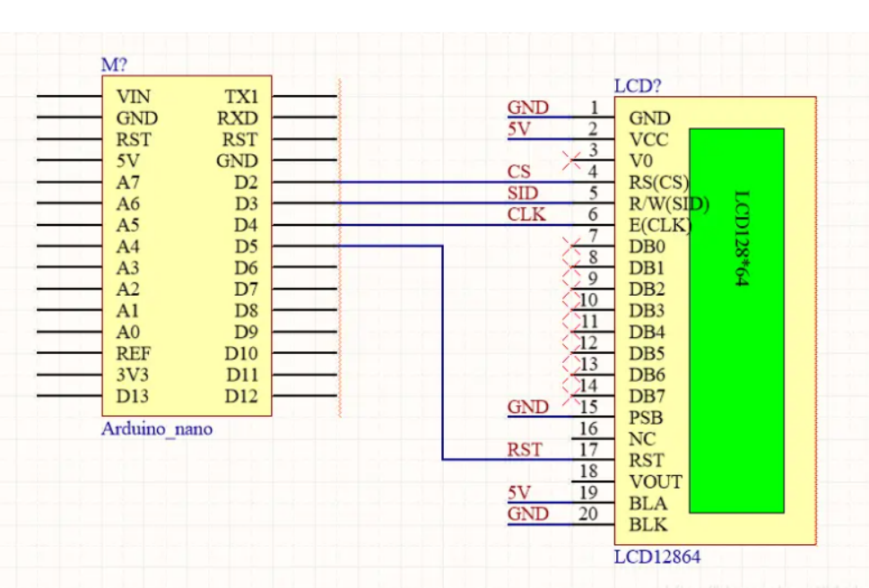Select the R/W(SID) pin label
The image size is (869, 588).
coord(669,204)
